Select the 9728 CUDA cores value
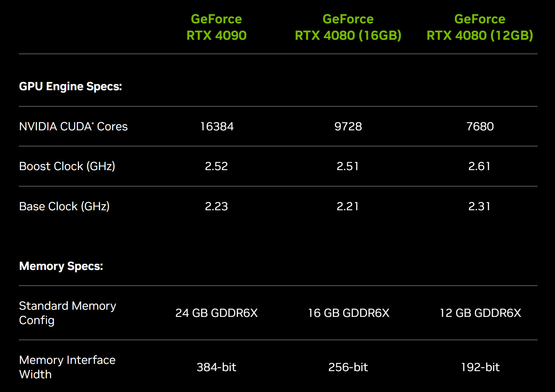 [348, 127]
